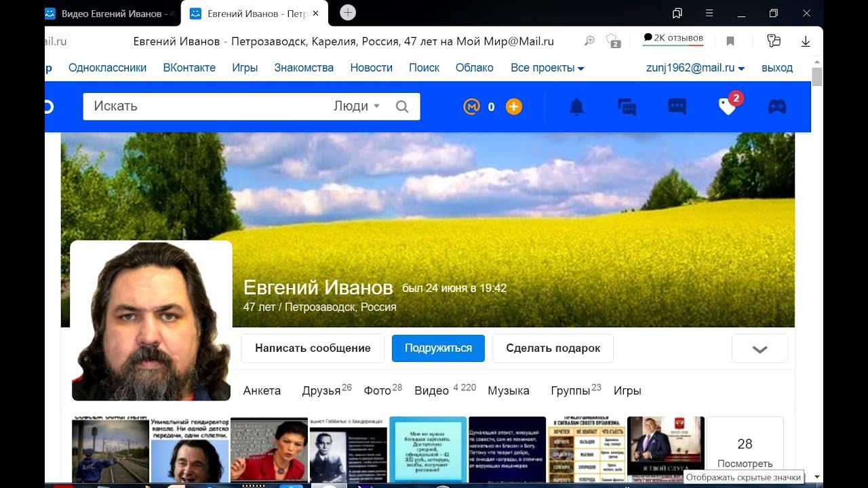Image resolution: width=868 pixels, height=488 pixels.
Task: Click the profile name "Евгений Иванов"
Action: (318, 288)
